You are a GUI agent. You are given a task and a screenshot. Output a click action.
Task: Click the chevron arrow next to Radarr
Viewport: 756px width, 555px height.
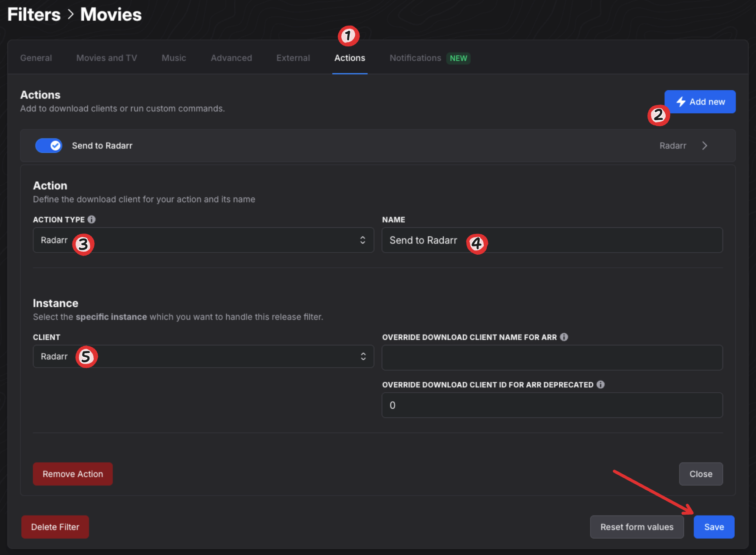click(704, 146)
